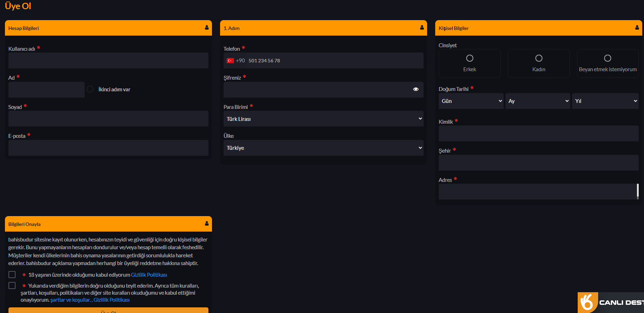644x313 pixels.
Task: Select the Erkek gender option
Action: pyautogui.click(x=469, y=59)
